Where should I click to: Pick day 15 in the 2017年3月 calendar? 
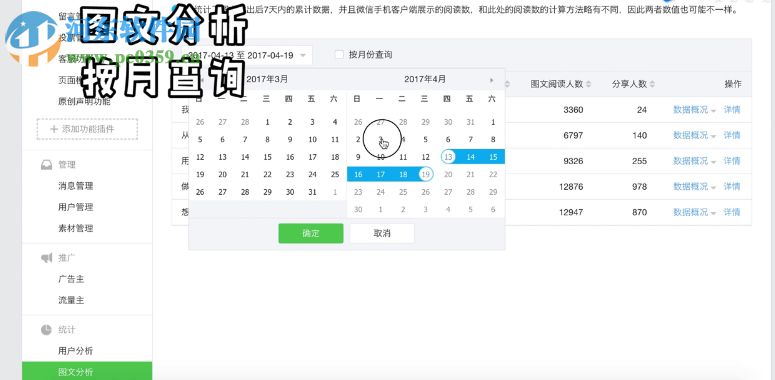coord(267,157)
